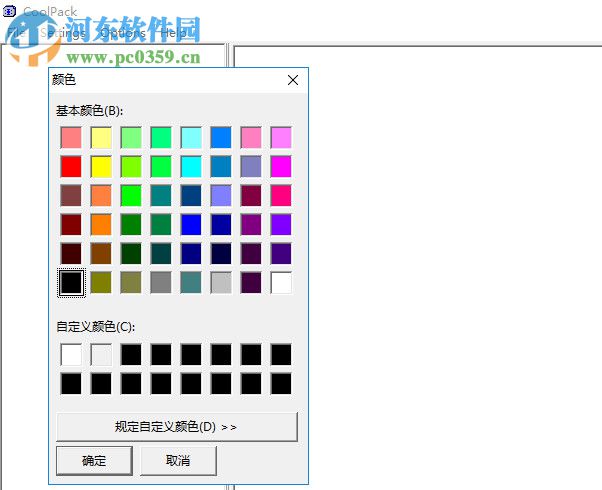Pick the white custom color slot
The height and width of the screenshot is (490, 602).
(x=71, y=354)
